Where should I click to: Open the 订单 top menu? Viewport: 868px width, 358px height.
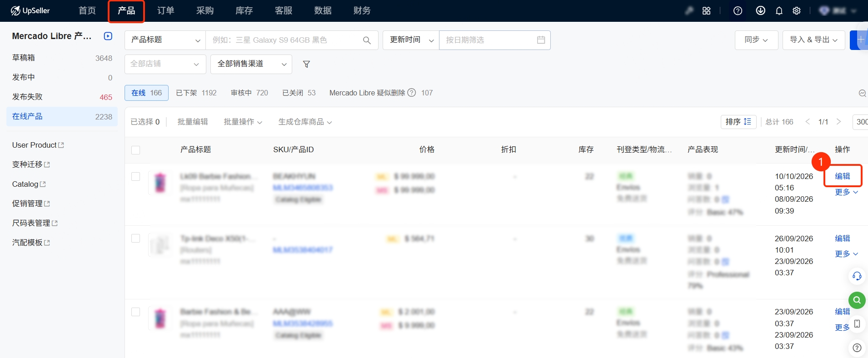(165, 10)
